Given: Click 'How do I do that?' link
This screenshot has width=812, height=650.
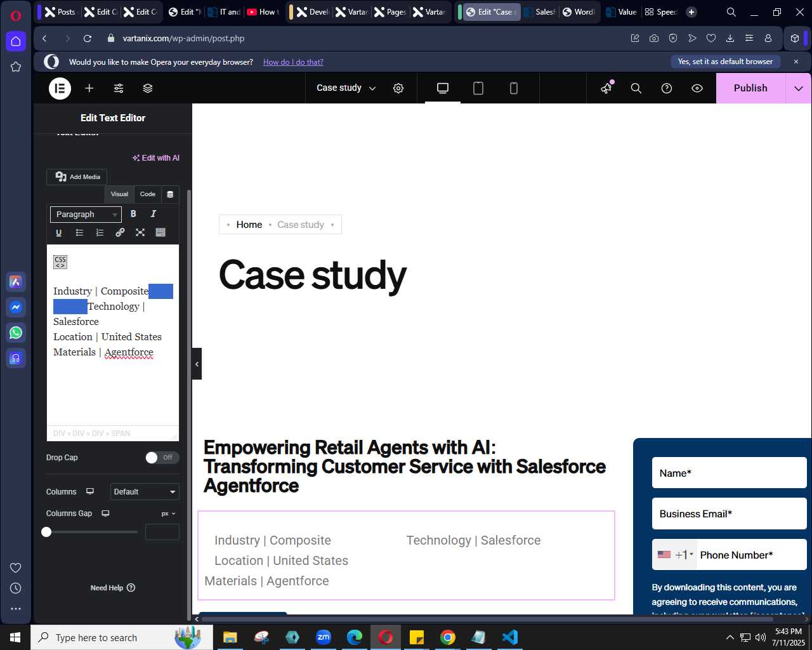Looking at the screenshot, I should 293,62.
